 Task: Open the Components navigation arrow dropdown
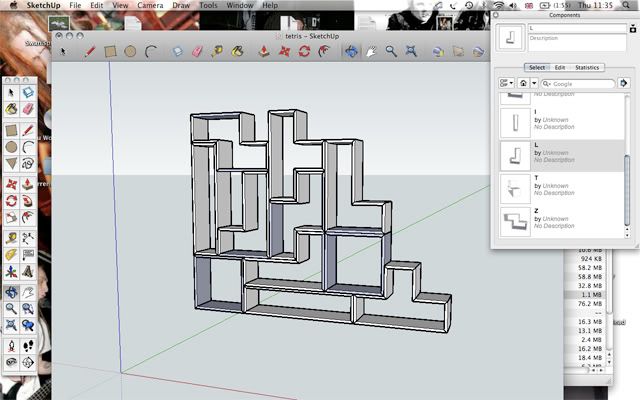534,83
